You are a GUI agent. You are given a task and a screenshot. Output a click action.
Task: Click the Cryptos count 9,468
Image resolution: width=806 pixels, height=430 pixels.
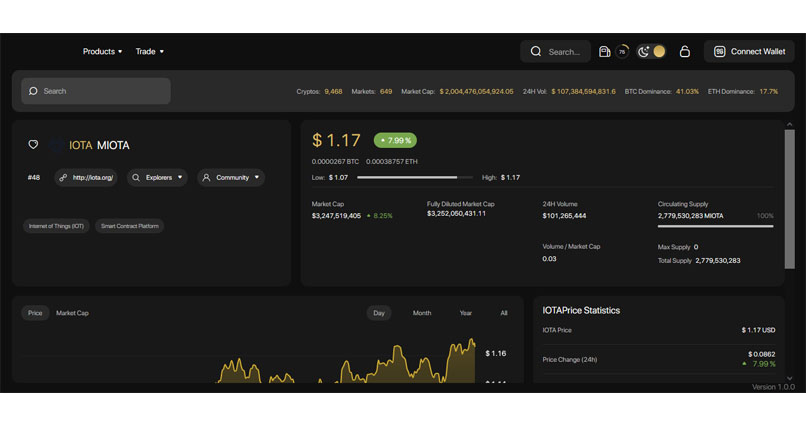pos(333,91)
